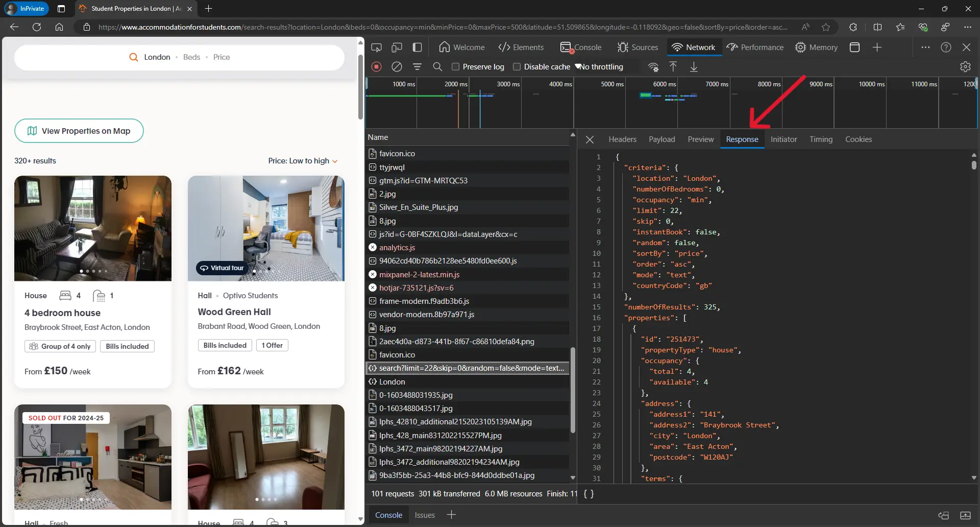The image size is (980, 527).
Task: Open the No throttling dropdown
Action: click(x=602, y=67)
